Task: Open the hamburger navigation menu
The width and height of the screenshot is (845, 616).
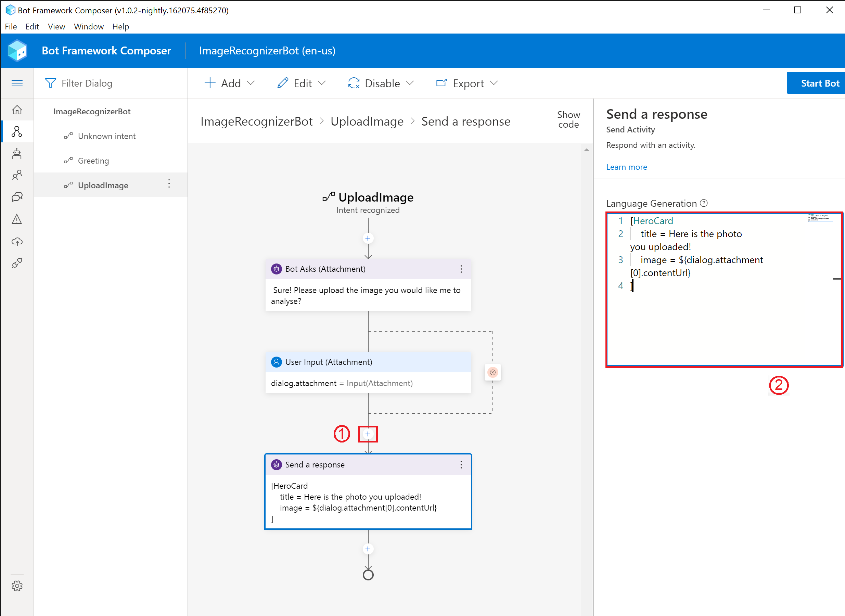Action: coord(17,83)
